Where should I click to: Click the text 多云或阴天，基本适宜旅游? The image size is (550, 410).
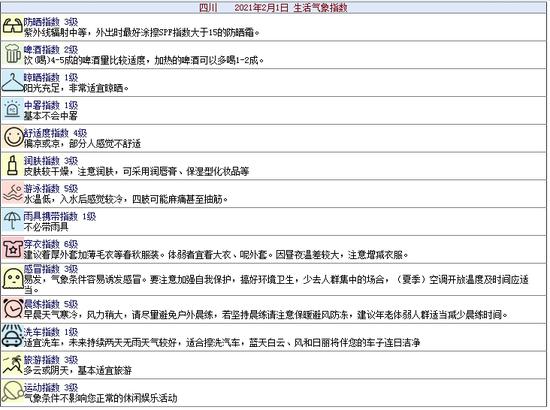(78, 370)
